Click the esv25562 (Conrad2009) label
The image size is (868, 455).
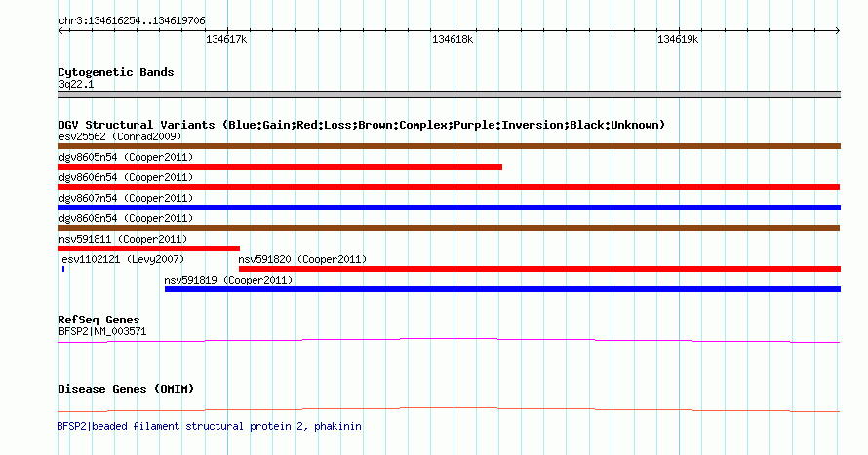click(120, 136)
